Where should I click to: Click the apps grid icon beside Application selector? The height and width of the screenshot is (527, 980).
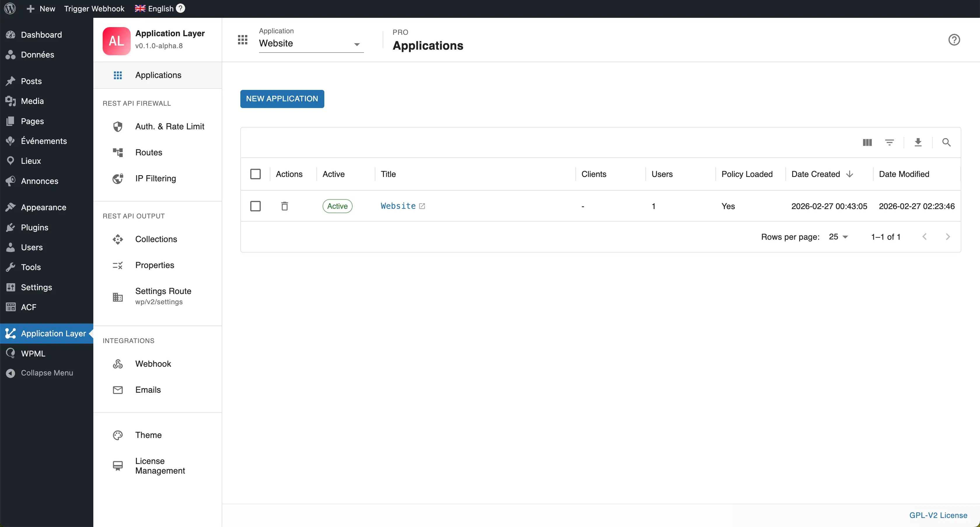coord(242,40)
